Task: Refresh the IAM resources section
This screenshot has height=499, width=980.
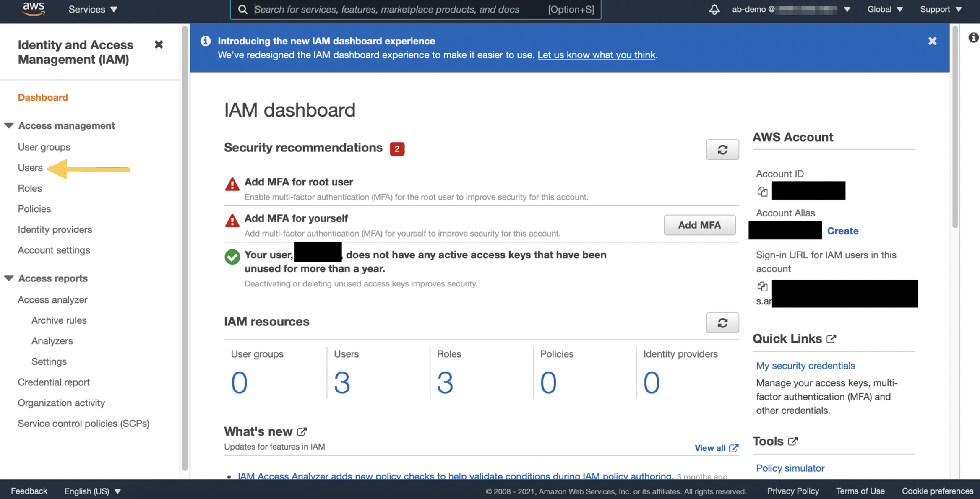Action: point(722,322)
